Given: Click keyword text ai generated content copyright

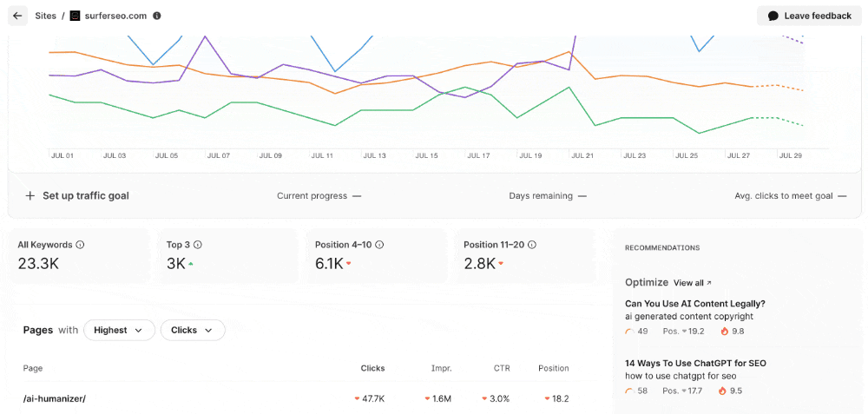Looking at the screenshot, I should pyautogui.click(x=689, y=317).
